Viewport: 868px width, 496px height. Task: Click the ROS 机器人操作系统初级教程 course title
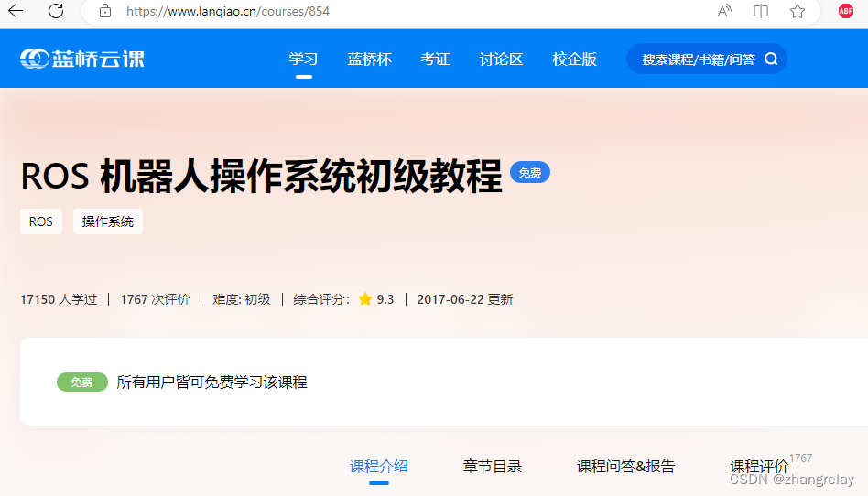(x=261, y=176)
